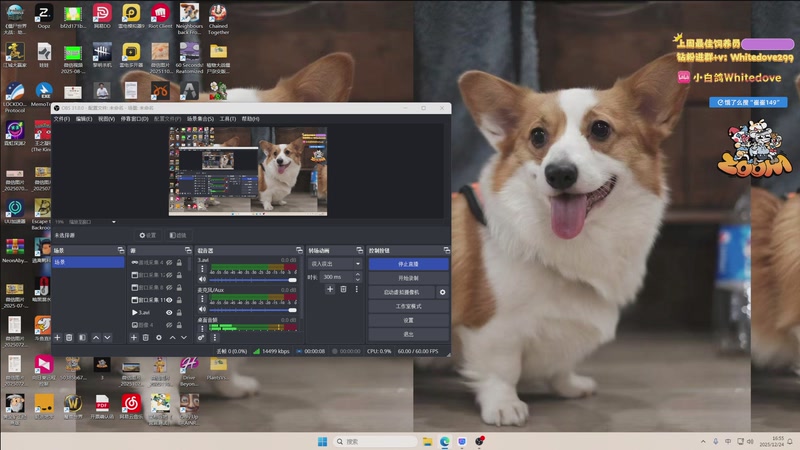Click the 3.avi volume slider
Image resolution: width=800 pixels, height=450 pixels.
coord(253,280)
